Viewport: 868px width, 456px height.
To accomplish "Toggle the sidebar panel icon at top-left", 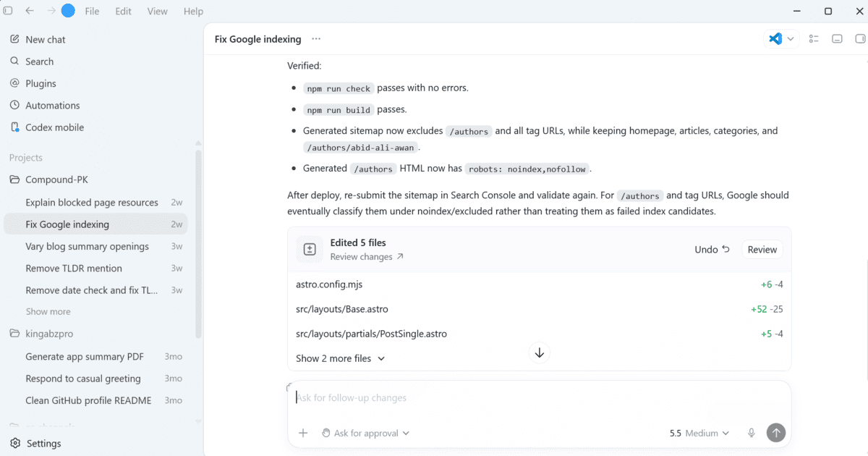I will click(8, 11).
